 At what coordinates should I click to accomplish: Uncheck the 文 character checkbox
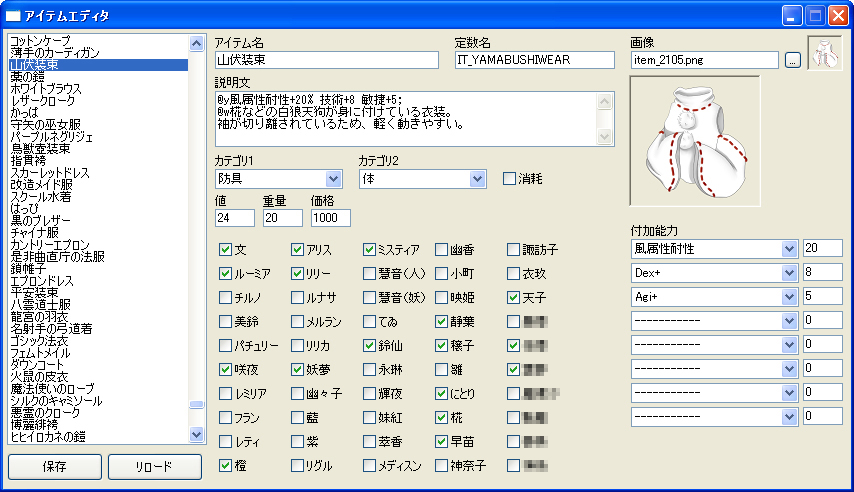pos(225,249)
